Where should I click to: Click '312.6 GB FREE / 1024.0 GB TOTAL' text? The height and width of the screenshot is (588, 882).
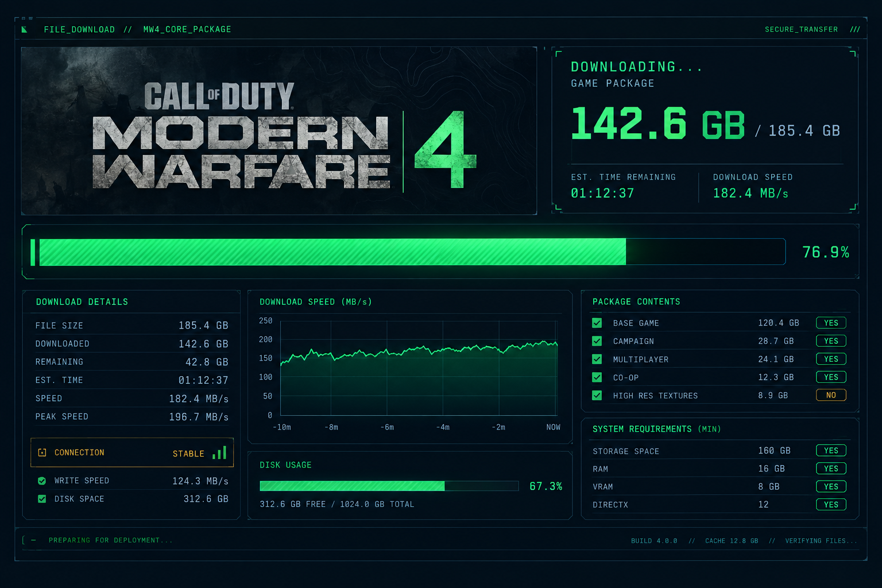point(337,504)
